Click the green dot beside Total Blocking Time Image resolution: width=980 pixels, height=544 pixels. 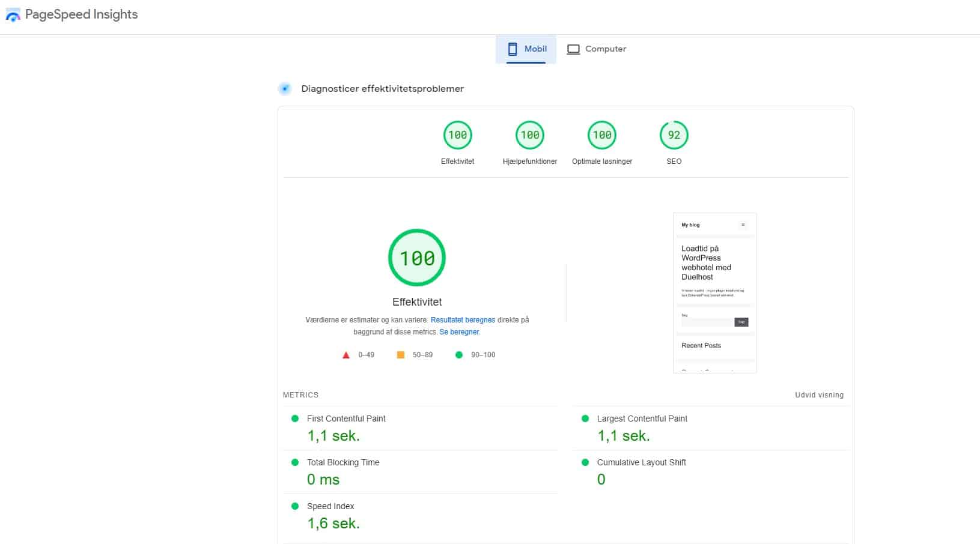[x=295, y=462]
